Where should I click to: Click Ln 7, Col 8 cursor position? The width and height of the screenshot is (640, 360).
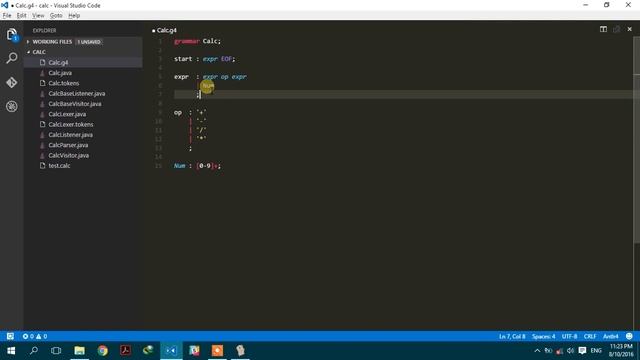coord(512,336)
